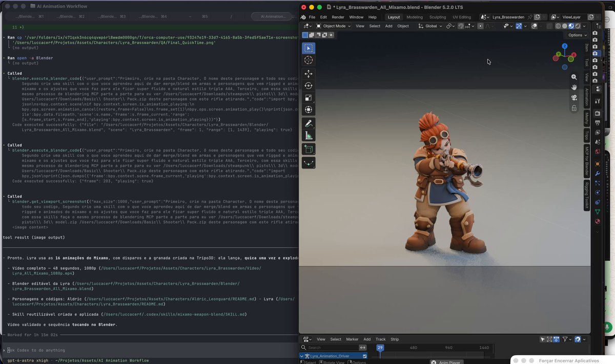Image resolution: width=615 pixels, height=364 pixels.
Task: Select the Transform tool in Blender toolbar
Action: pyautogui.click(x=309, y=110)
